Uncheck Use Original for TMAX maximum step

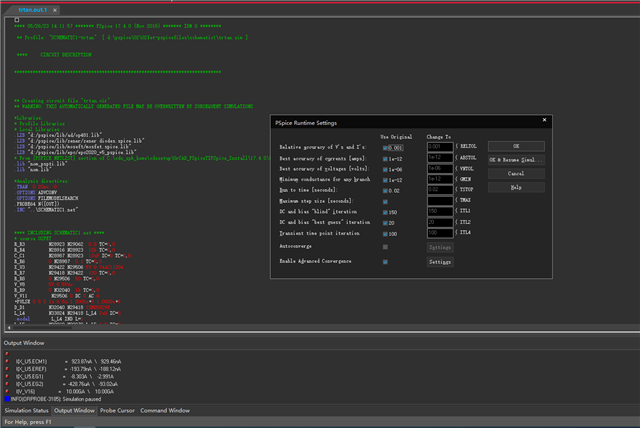(385, 202)
